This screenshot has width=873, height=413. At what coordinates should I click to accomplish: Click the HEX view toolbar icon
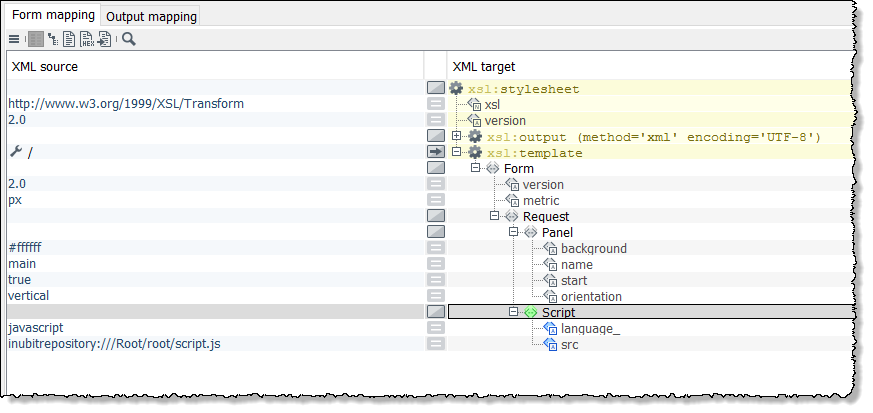click(x=87, y=39)
